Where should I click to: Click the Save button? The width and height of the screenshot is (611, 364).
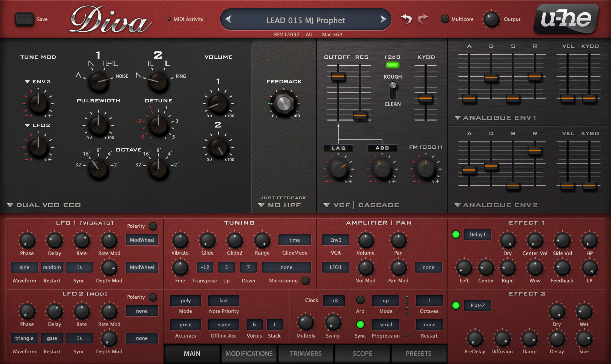[x=25, y=19]
